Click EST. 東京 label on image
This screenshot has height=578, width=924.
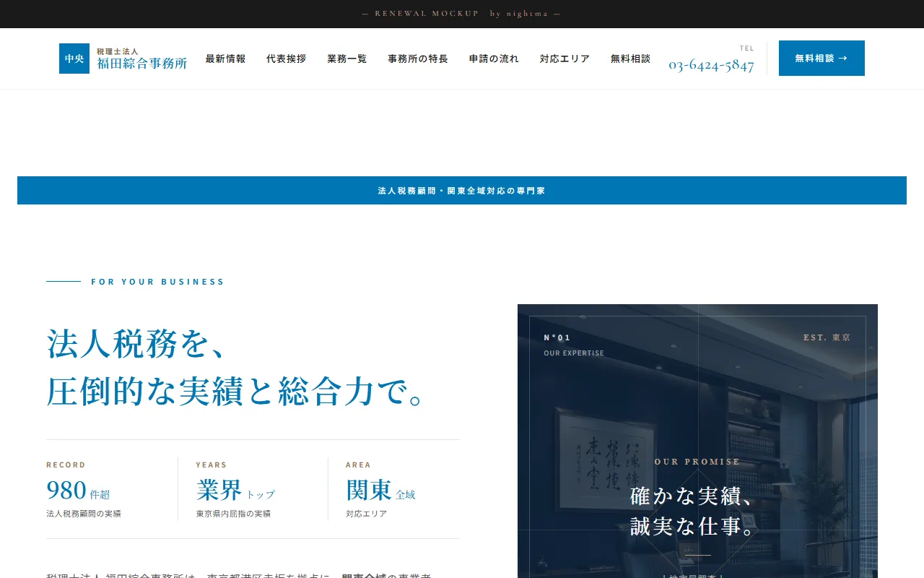[827, 337]
